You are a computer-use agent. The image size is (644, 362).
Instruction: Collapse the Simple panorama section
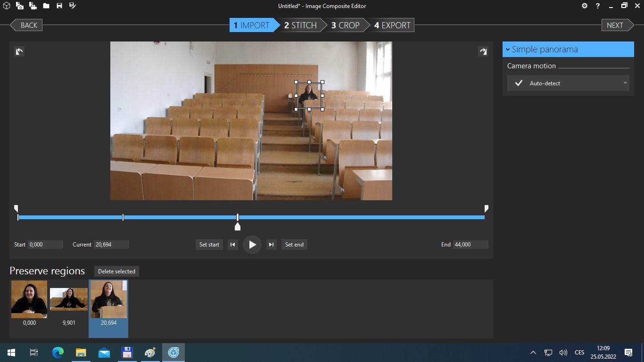point(568,49)
